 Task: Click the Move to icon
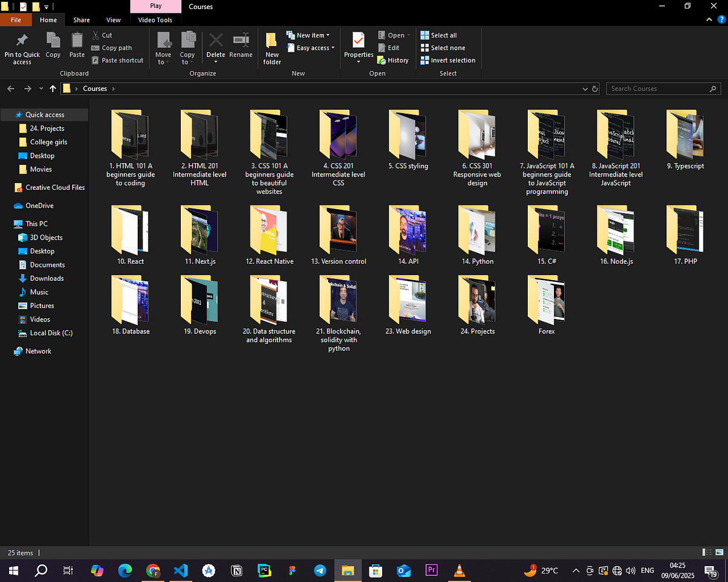[x=164, y=40]
